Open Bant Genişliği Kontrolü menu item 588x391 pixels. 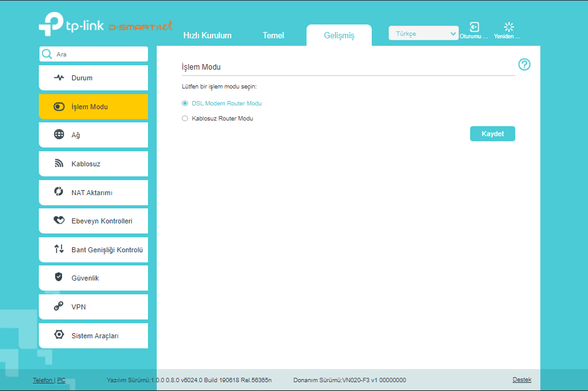pyautogui.click(x=93, y=250)
